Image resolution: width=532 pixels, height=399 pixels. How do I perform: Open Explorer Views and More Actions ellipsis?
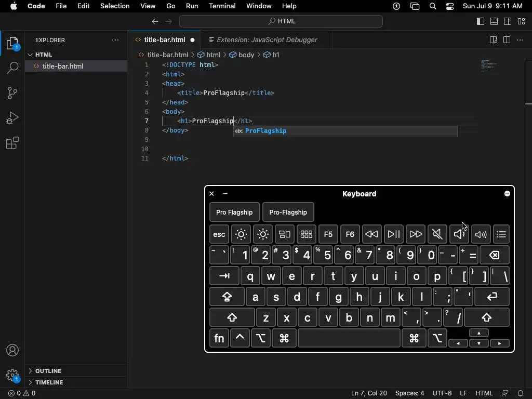pos(115,40)
